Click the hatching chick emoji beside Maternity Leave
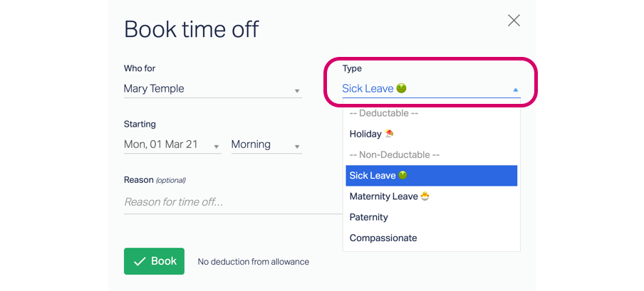Viewport: 644px width, 291px height. click(425, 196)
